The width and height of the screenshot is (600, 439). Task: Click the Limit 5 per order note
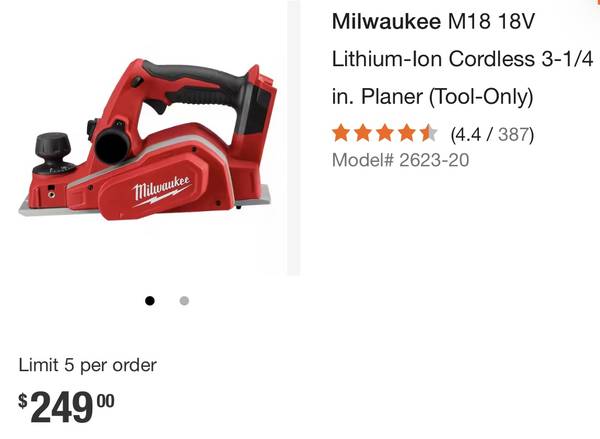click(88, 365)
